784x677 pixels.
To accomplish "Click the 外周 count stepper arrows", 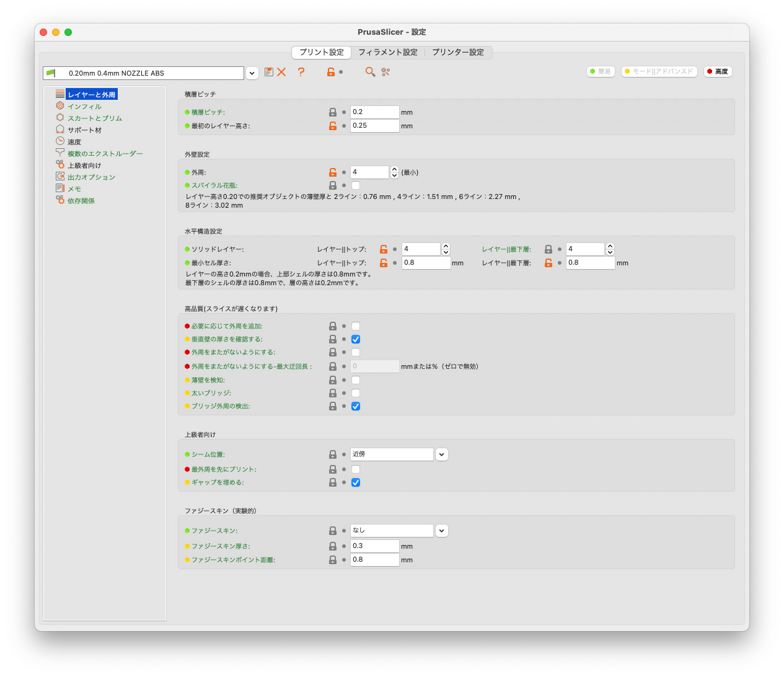I will click(x=394, y=172).
